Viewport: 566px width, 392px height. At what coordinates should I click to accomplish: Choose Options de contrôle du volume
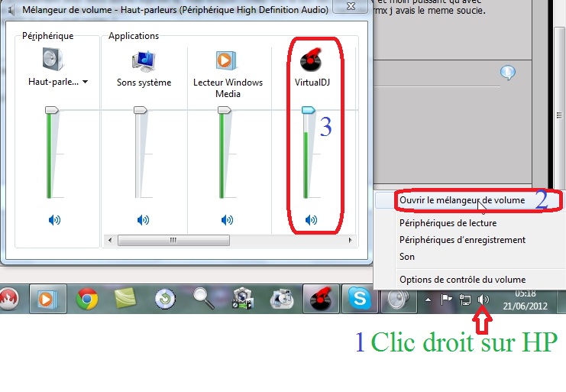click(462, 280)
